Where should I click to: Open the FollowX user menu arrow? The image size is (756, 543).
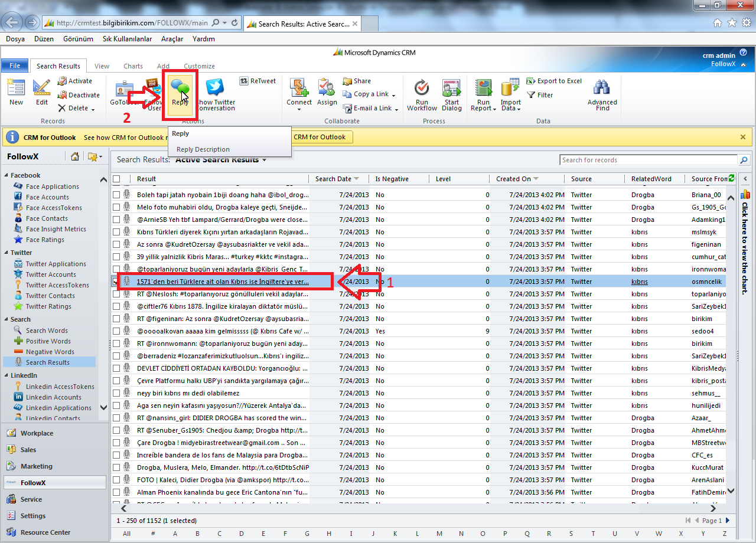tap(743, 64)
